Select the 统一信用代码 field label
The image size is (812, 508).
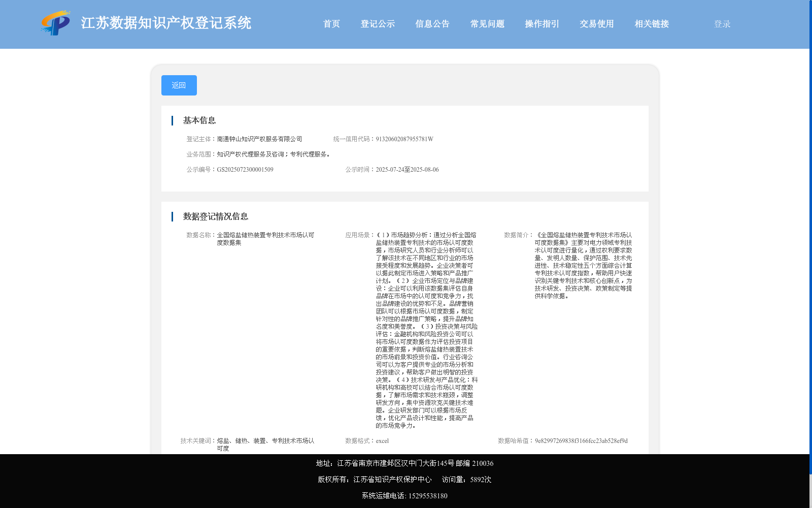(352, 139)
